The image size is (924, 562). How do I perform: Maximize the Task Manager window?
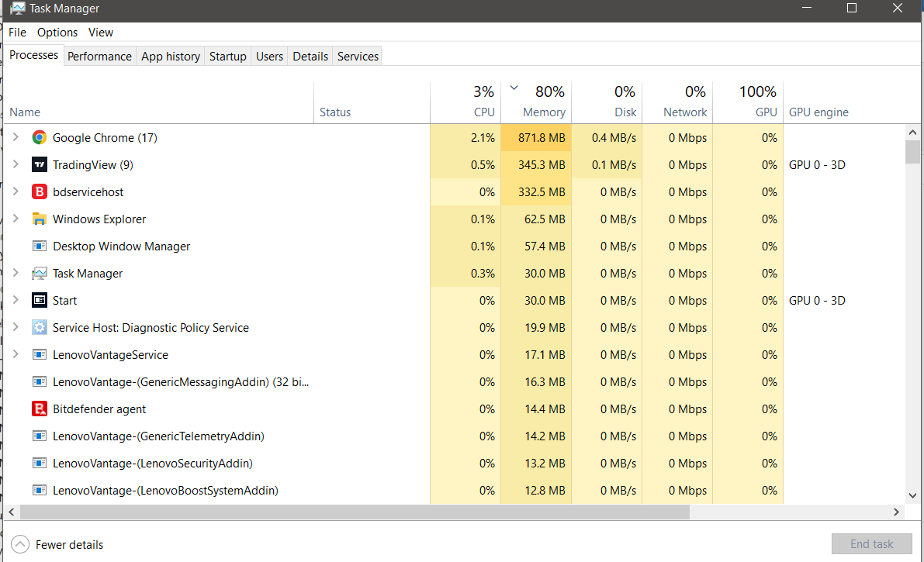(x=852, y=9)
